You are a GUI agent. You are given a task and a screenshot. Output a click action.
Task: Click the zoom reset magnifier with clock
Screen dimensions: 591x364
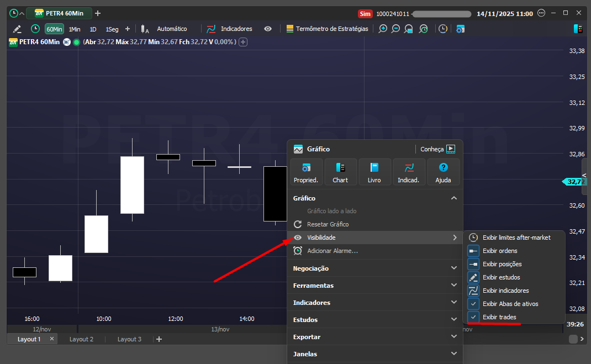[424, 29]
